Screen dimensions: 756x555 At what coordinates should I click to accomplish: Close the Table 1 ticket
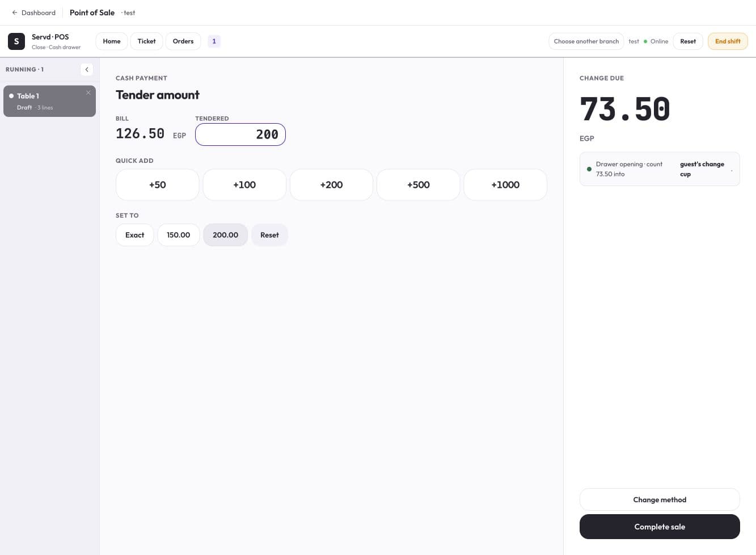[88, 93]
